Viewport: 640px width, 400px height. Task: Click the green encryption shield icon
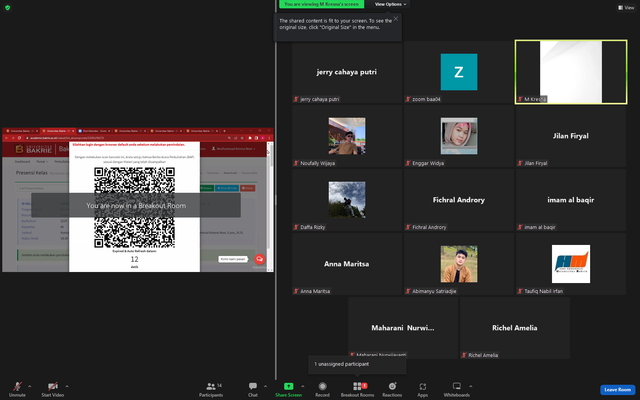pos(7,7)
